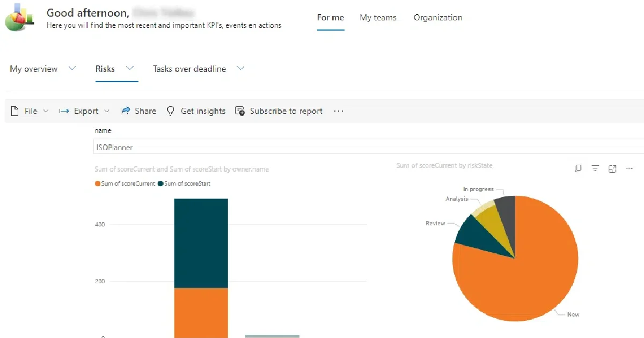Click the Sum of scoreCurrent legend dot
644x338 pixels.
point(97,183)
